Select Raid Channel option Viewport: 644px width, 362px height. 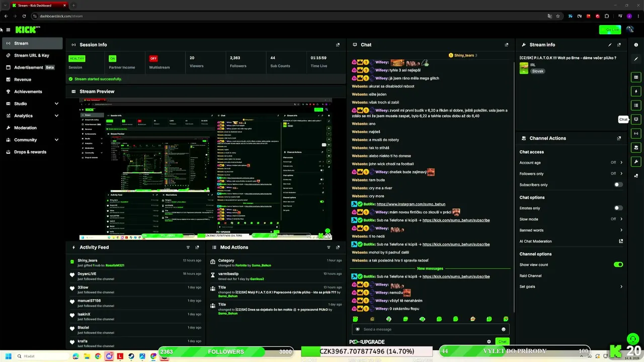tap(530, 276)
